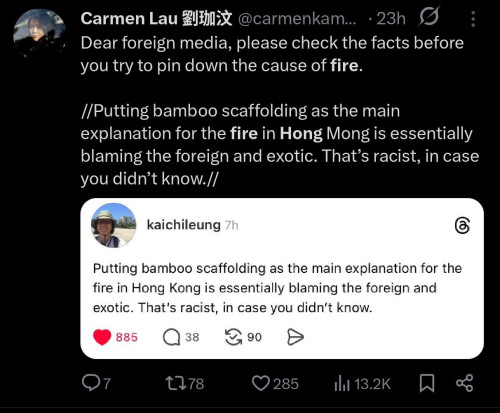Like the tweet with 285 likes
The height and width of the screenshot is (413, 500).
point(275,383)
